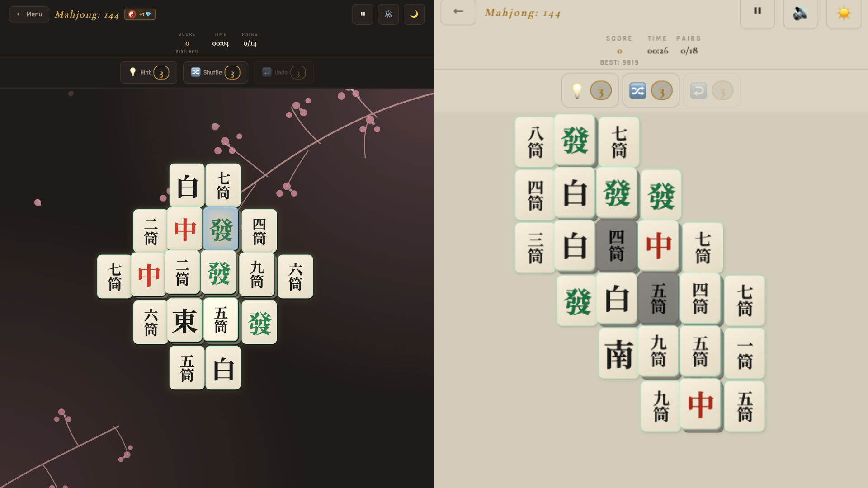
Task: Select the blue highlighted 發 tile
Action: (x=221, y=229)
